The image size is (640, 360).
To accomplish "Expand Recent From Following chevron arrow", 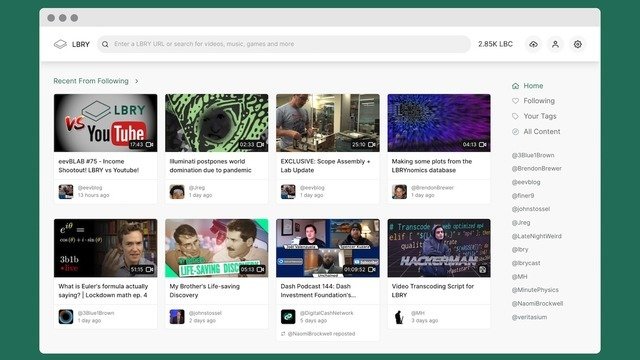I will [137, 81].
